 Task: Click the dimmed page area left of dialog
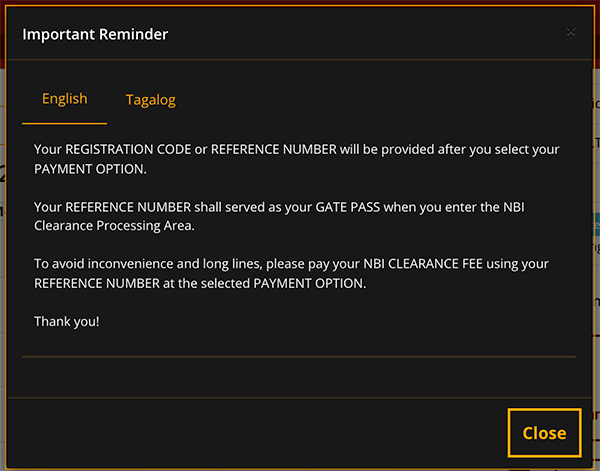(x=2, y=268)
